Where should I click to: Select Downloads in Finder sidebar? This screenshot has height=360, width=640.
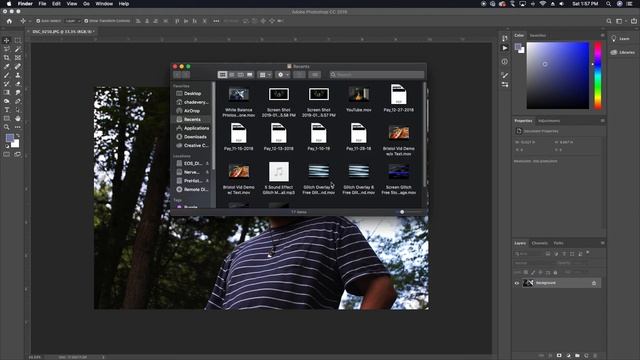192,137
